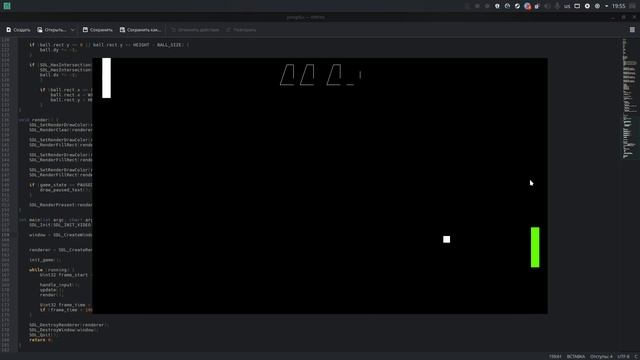Click the Создать (New) toolbar button
This screenshot has height=360, width=640.
18,30
